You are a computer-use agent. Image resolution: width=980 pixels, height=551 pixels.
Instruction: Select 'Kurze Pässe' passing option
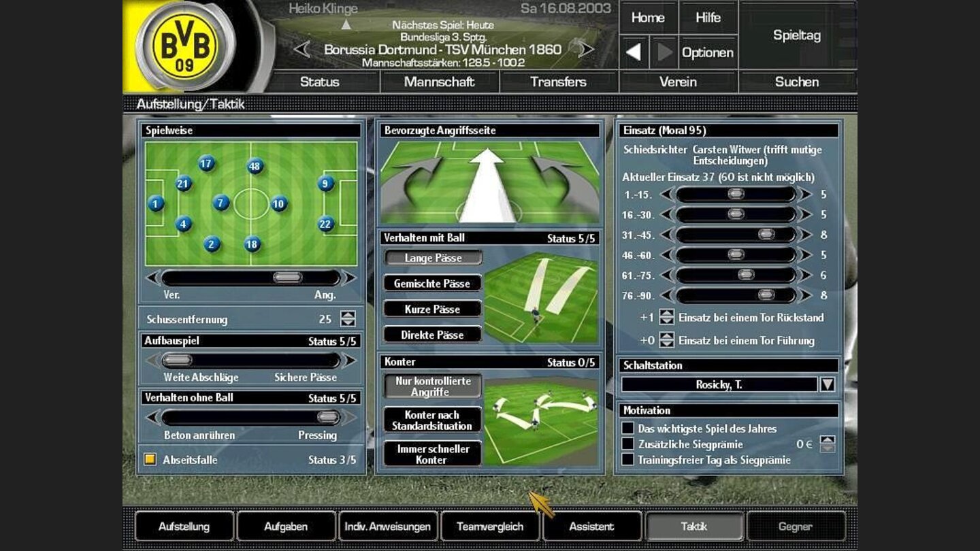[x=432, y=309]
